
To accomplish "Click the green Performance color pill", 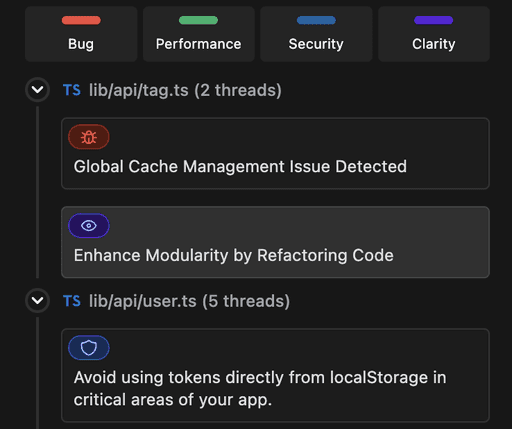I will coord(198,20).
